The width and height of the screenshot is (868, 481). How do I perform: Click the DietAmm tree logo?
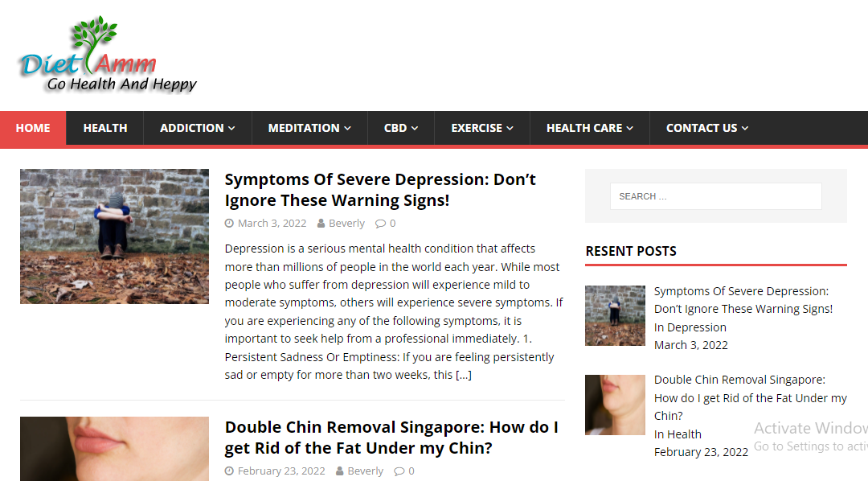coord(108,54)
